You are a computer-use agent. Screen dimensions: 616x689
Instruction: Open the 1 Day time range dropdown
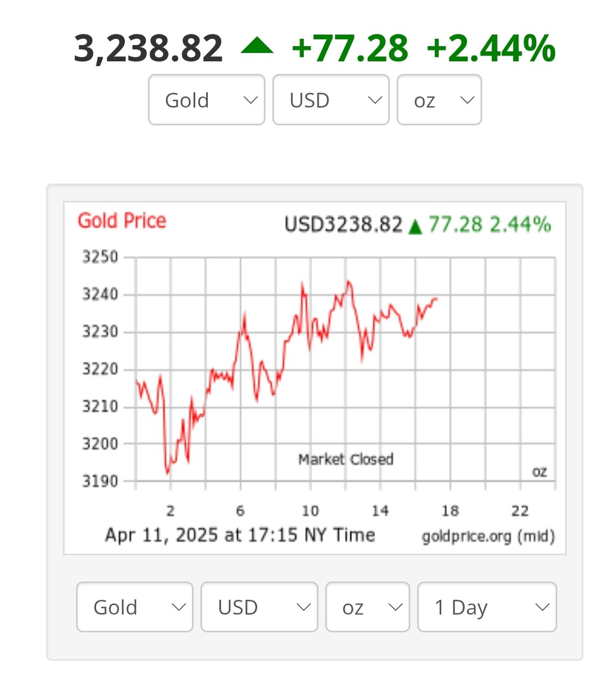(487, 607)
